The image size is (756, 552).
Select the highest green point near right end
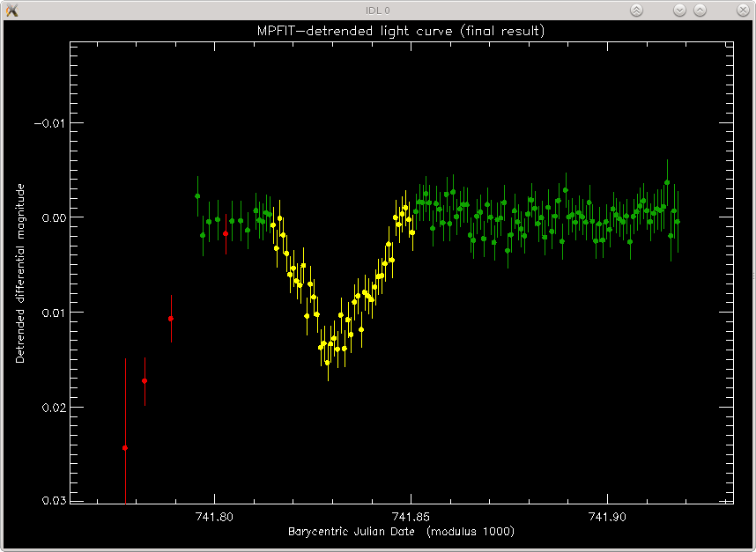[667, 182]
